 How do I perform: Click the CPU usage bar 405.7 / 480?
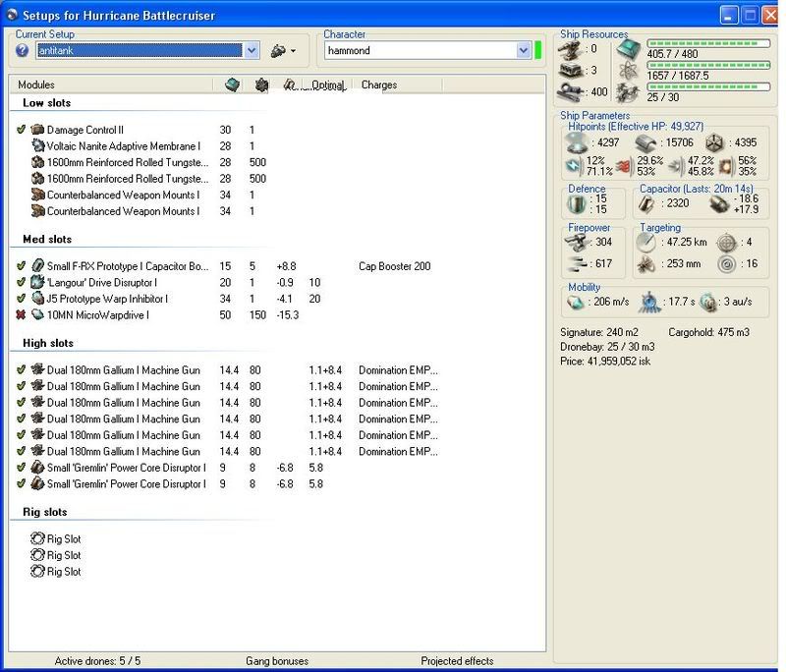pos(708,43)
